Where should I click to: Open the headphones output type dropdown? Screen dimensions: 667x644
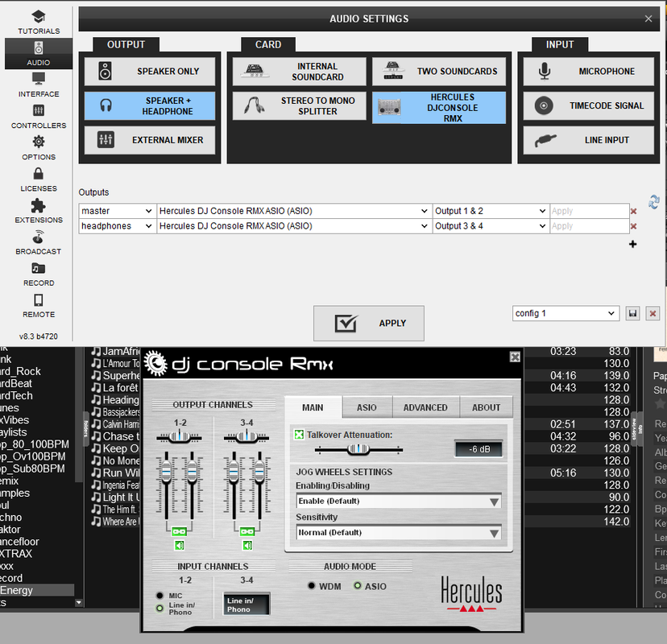[117, 226]
